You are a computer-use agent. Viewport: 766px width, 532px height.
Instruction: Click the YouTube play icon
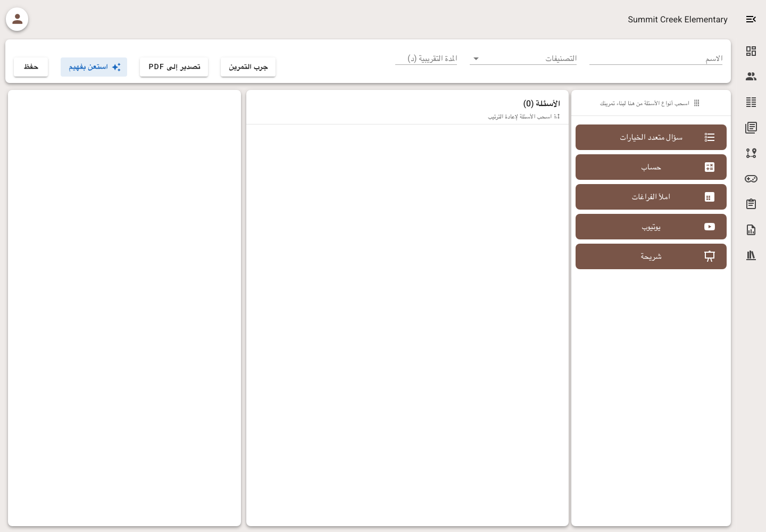coord(710,227)
